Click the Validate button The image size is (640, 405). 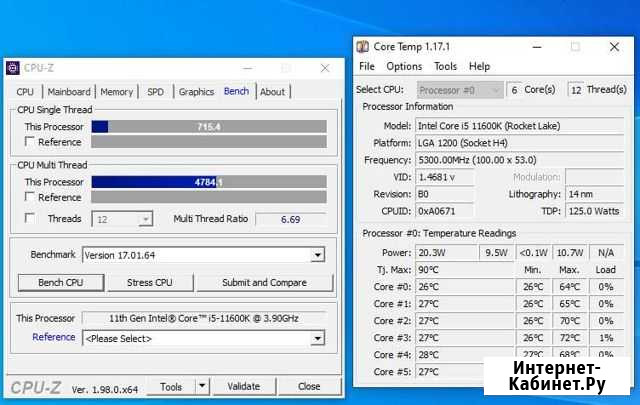(x=244, y=386)
